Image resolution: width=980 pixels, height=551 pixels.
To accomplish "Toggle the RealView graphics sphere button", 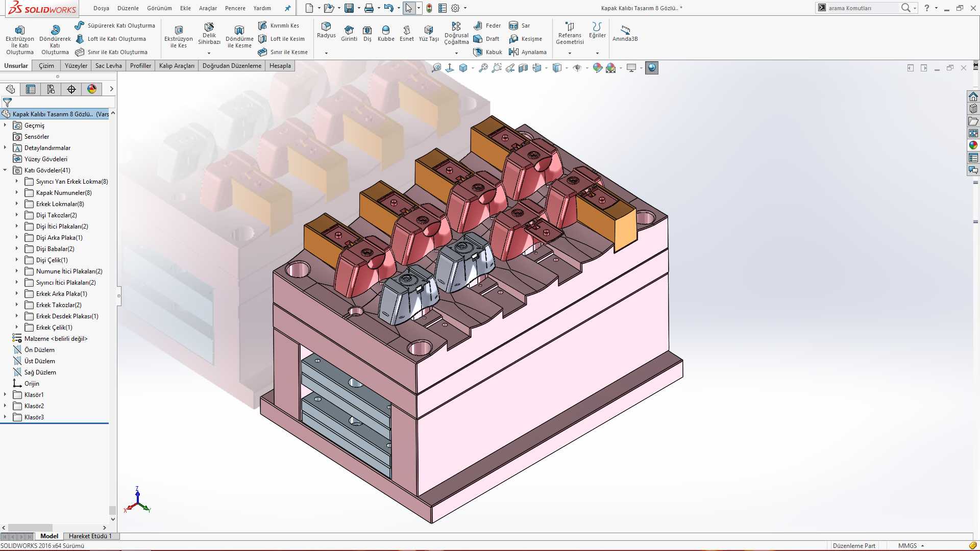I will pos(652,68).
